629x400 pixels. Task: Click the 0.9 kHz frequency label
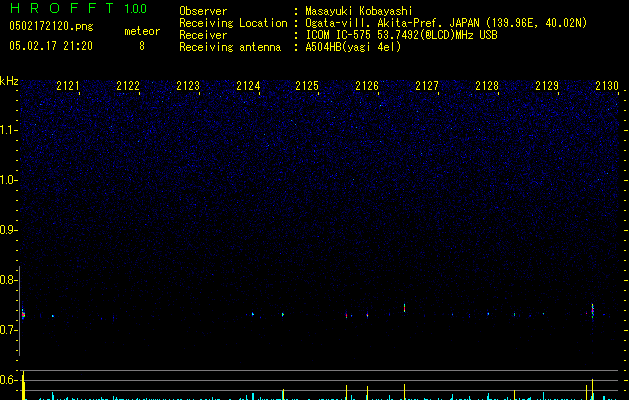pyautogui.click(x=9, y=230)
